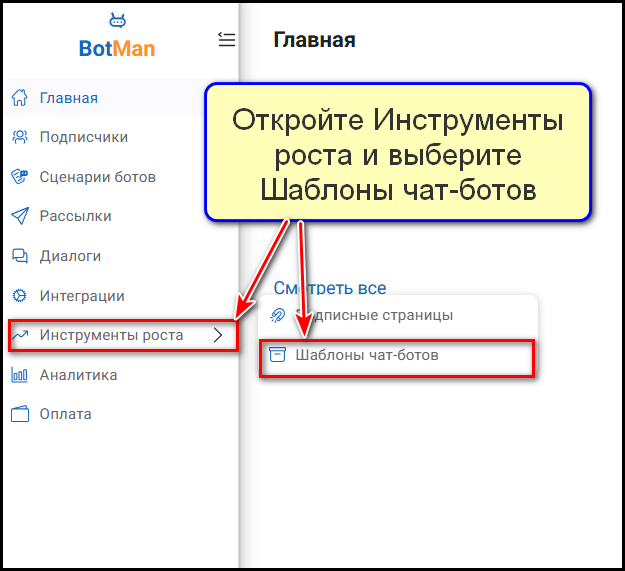625x571 pixels.
Task: Click the yellow instruction callout box
Action: [398, 153]
